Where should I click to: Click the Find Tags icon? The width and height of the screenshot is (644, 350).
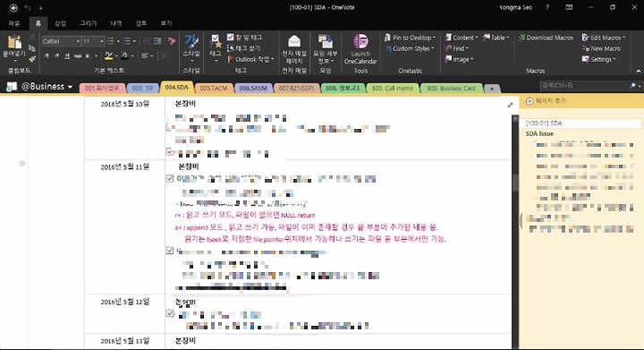231,48
